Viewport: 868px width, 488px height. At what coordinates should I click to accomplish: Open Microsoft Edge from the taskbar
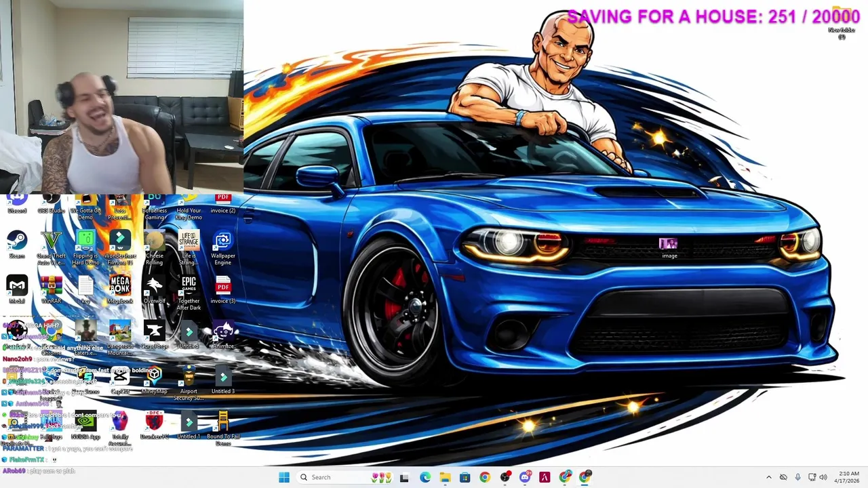point(425,477)
